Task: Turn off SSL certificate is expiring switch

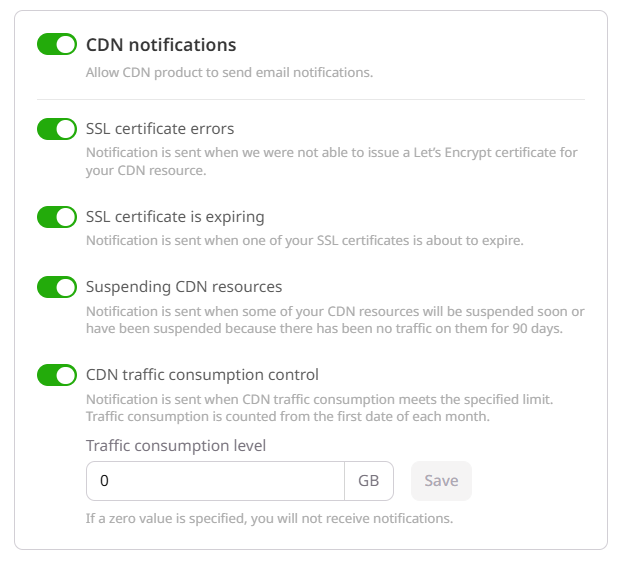Action: 57,216
